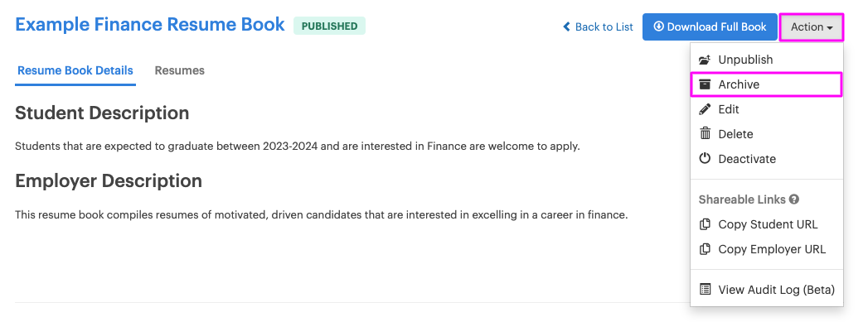The height and width of the screenshot is (322, 868).
Task: Click the Action button caret arrow
Action: click(x=830, y=27)
